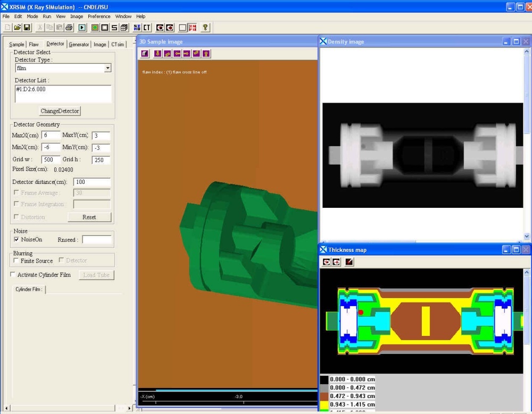Switch to the Flaw tab
This screenshot has width=532, height=414.
tap(34, 45)
